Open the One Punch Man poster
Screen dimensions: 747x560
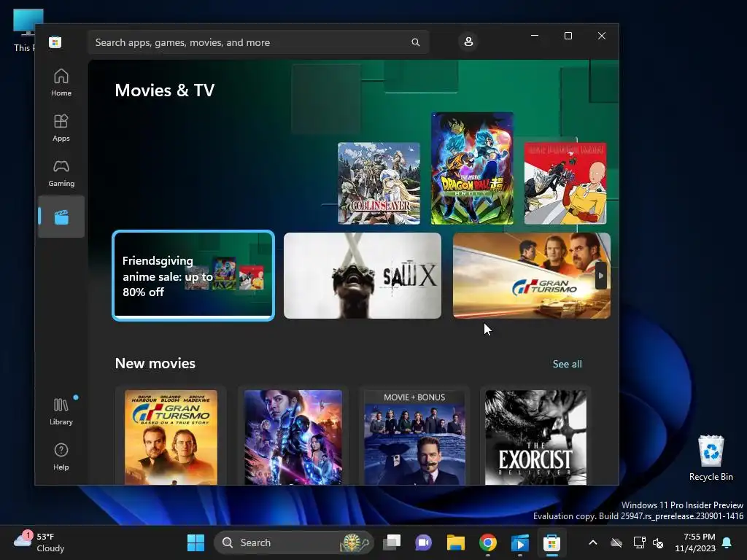(565, 183)
